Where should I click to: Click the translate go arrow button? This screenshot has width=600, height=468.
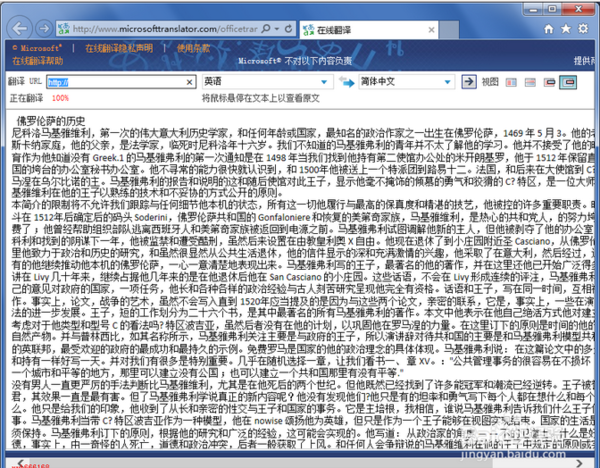tap(469, 82)
